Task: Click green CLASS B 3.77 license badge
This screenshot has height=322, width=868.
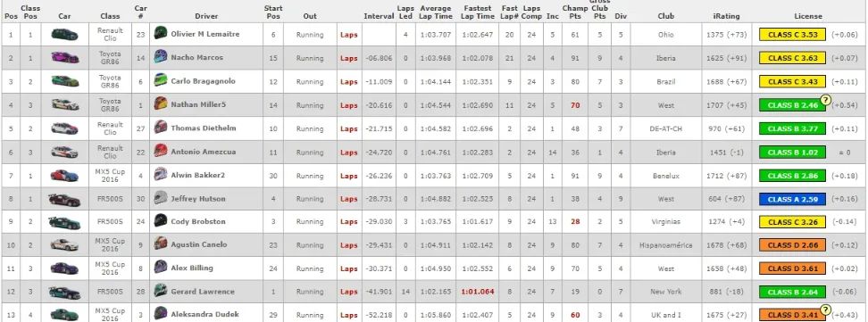Action: [793, 128]
